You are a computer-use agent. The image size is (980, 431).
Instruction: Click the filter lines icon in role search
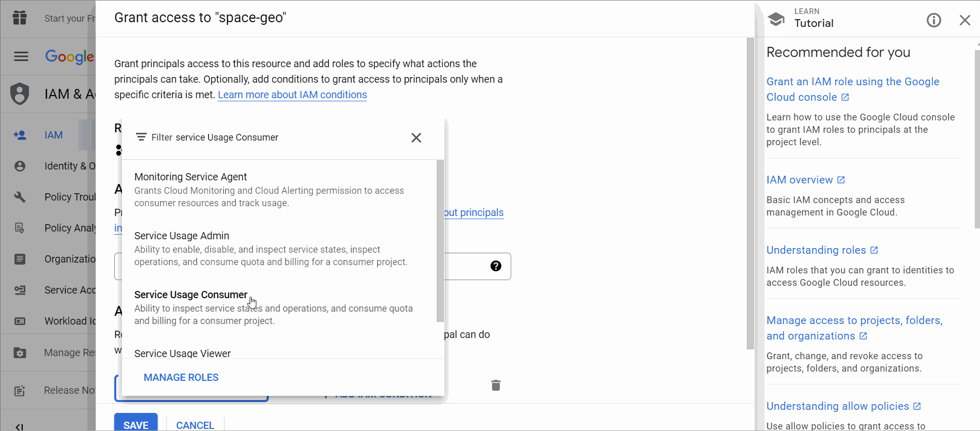141,137
